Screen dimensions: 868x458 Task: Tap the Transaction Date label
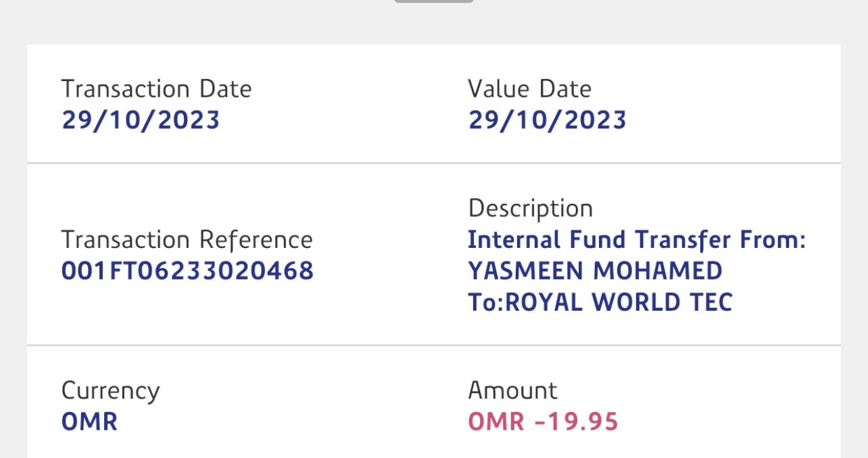pos(156,89)
